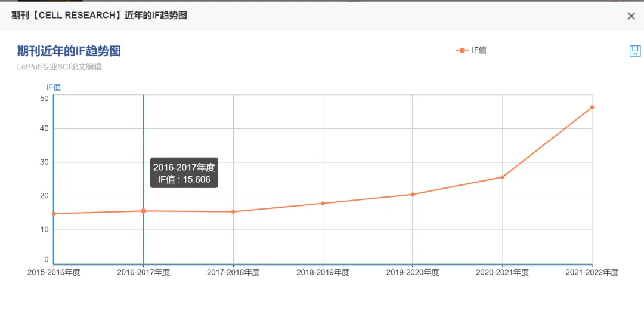Click the y-axis value 20

(x=44, y=196)
